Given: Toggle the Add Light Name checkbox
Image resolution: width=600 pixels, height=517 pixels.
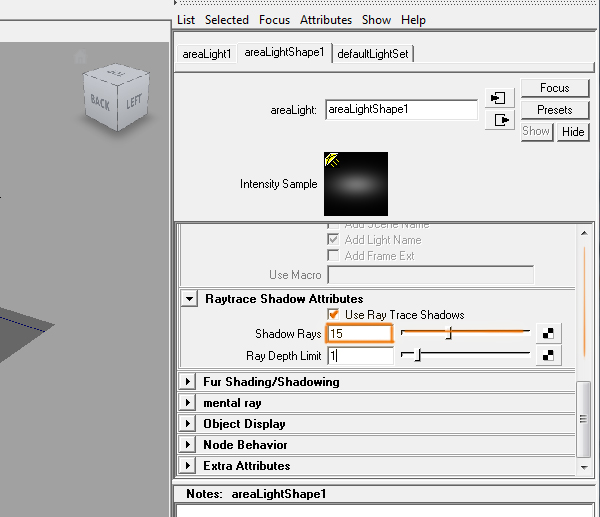Looking at the screenshot, I should pyautogui.click(x=333, y=240).
